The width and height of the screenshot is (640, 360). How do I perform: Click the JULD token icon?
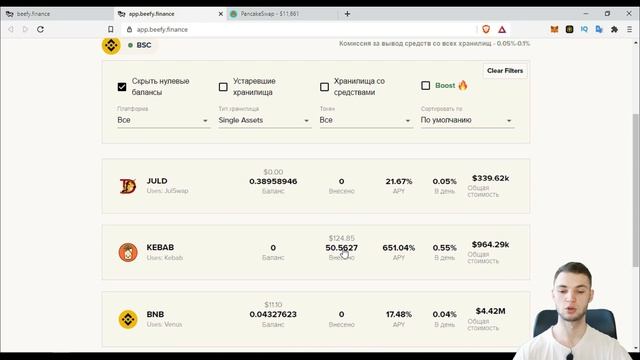click(128, 186)
